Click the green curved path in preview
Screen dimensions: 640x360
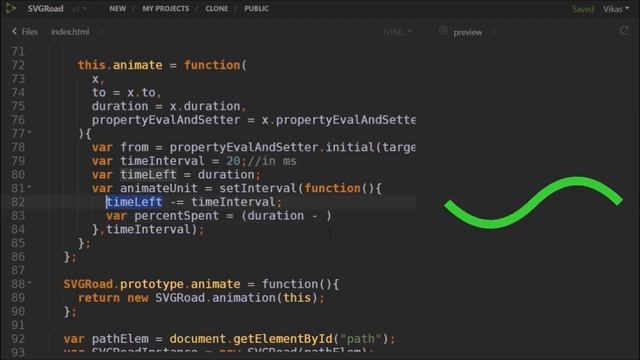533,203
